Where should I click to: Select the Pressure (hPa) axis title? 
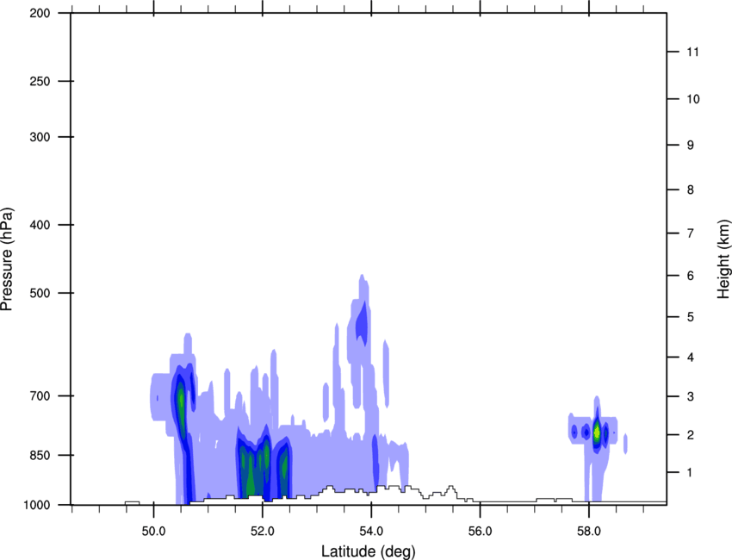tap(7, 259)
